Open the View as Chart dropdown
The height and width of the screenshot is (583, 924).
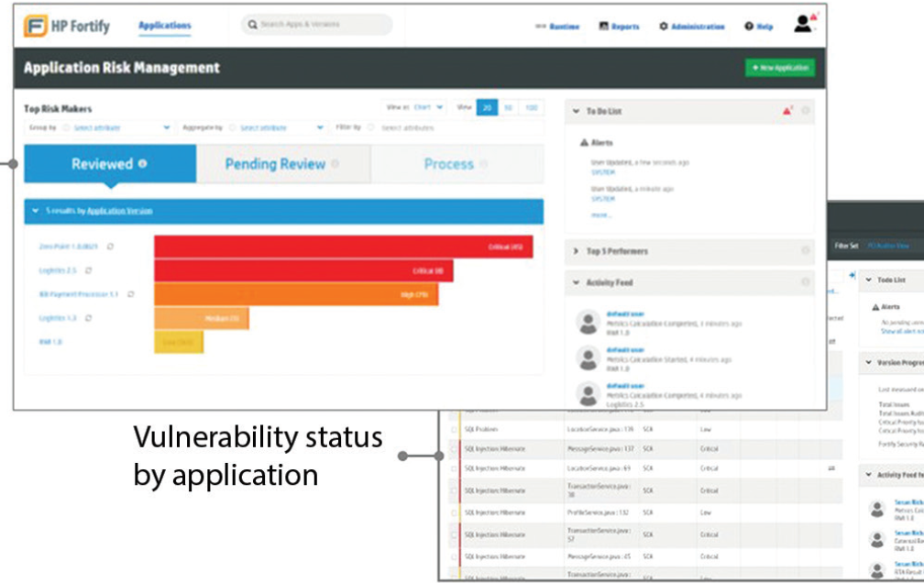pos(428,107)
